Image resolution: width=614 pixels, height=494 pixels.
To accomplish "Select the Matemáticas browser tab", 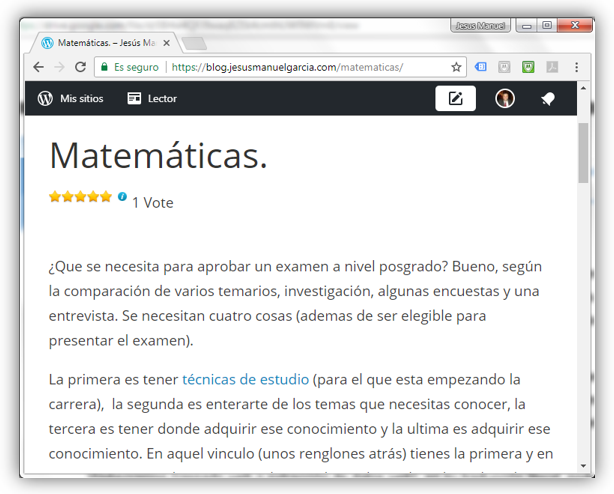I will 106,43.
